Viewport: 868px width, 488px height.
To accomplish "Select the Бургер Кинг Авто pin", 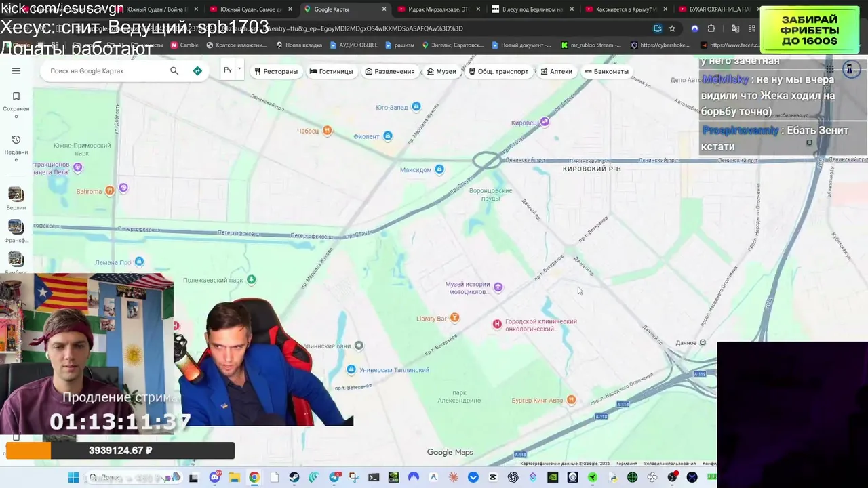I will tap(572, 400).
